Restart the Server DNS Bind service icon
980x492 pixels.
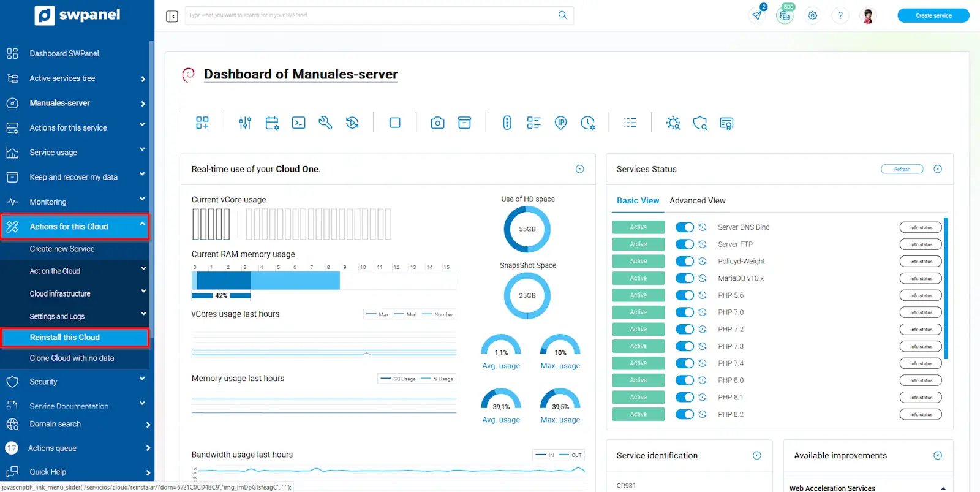(x=703, y=227)
